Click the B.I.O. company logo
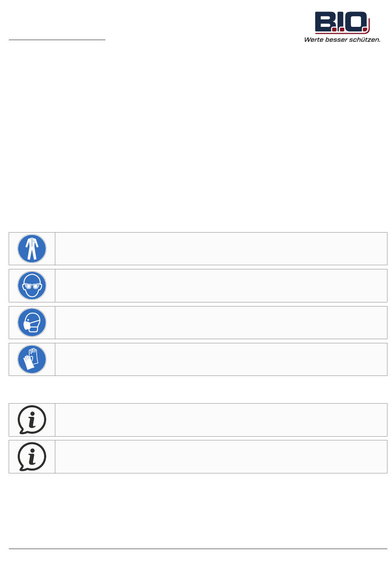The width and height of the screenshot is (392, 561). coord(342,27)
